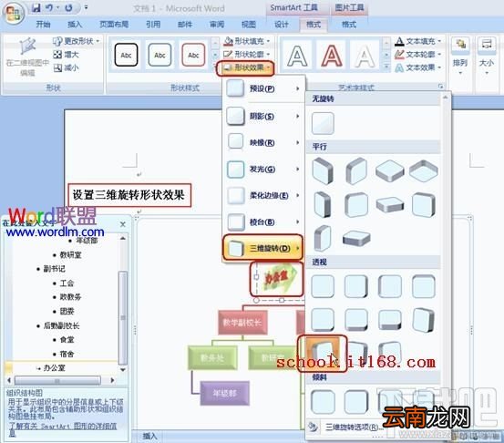Select 后勤副校长 in the text pane
Viewport: 504px width, 443px height.
[61, 325]
